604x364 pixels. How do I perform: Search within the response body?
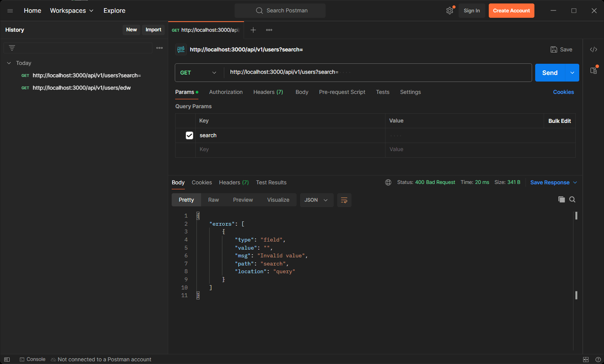coord(572,199)
